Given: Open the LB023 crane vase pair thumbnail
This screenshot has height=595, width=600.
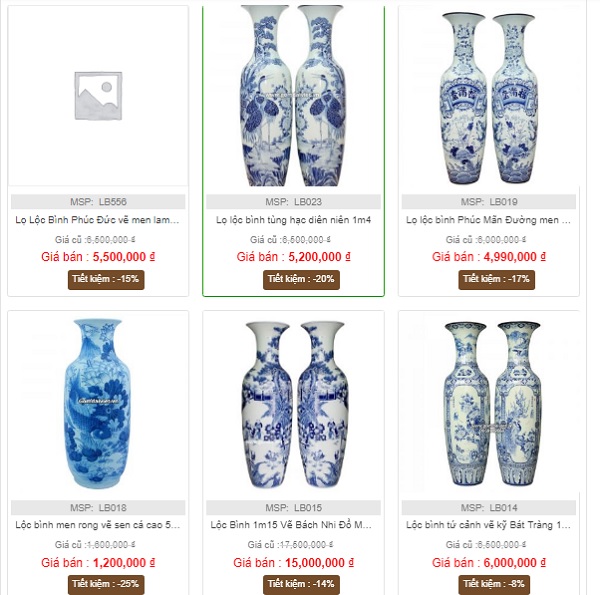Looking at the screenshot, I should coord(293,96).
